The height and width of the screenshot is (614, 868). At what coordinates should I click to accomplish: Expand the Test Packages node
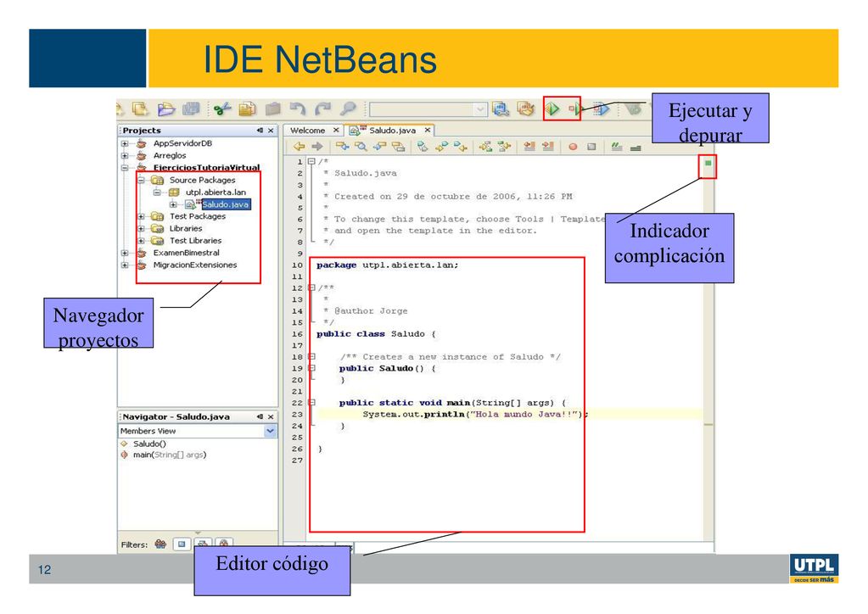[x=141, y=216]
